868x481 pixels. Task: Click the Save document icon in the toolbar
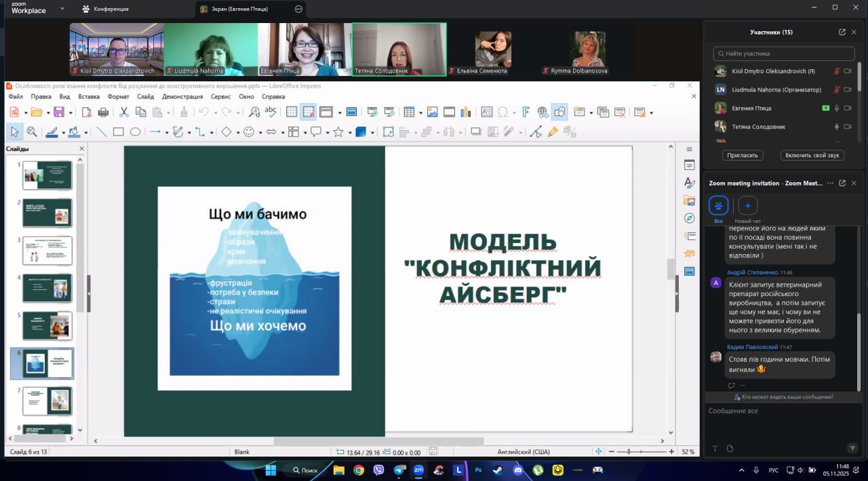pos(58,112)
